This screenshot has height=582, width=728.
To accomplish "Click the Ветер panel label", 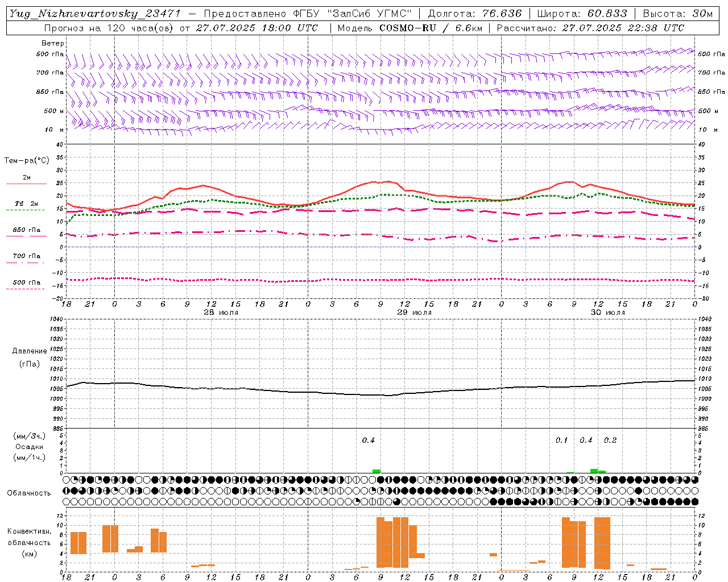I will 53,43.
